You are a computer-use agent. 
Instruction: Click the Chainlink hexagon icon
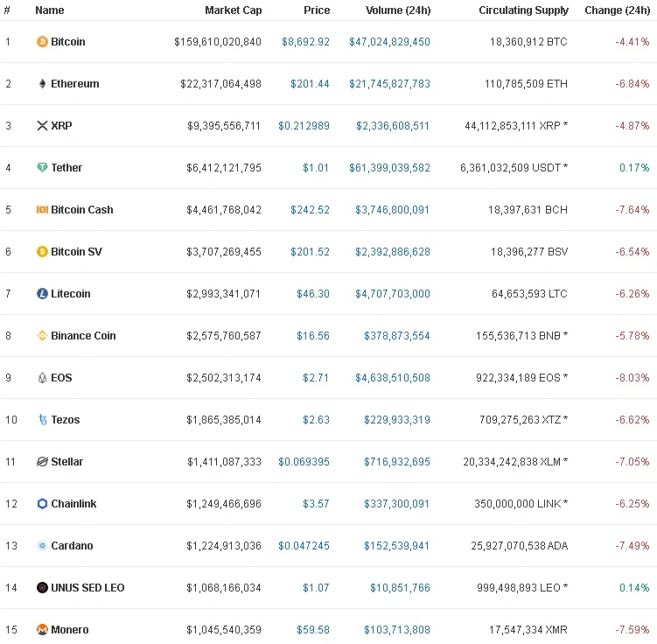point(42,504)
